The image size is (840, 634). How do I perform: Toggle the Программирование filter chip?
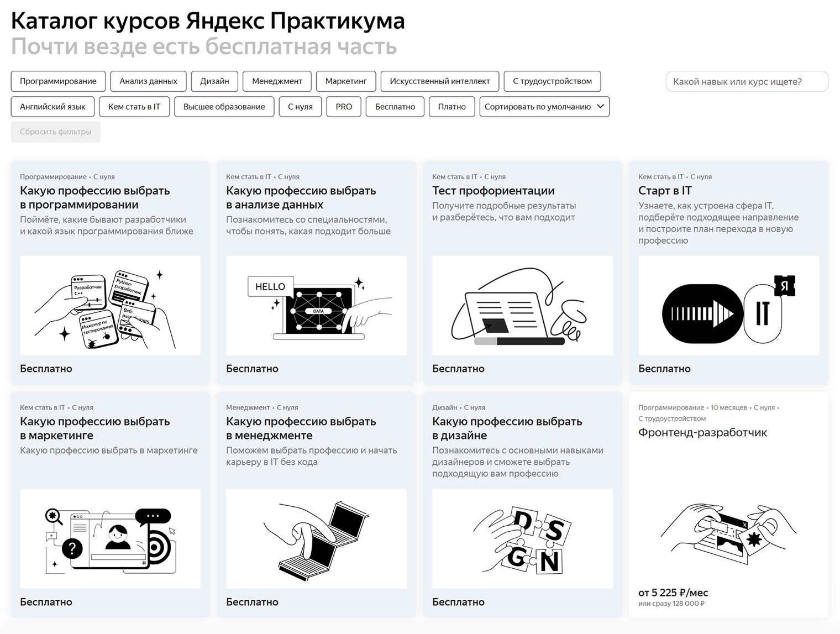58,81
